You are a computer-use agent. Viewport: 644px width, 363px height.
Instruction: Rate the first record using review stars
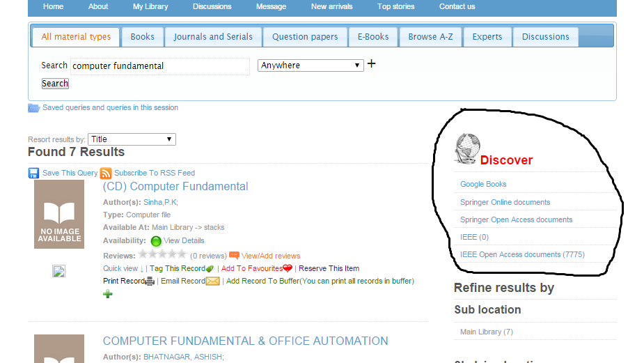tap(163, 255)
